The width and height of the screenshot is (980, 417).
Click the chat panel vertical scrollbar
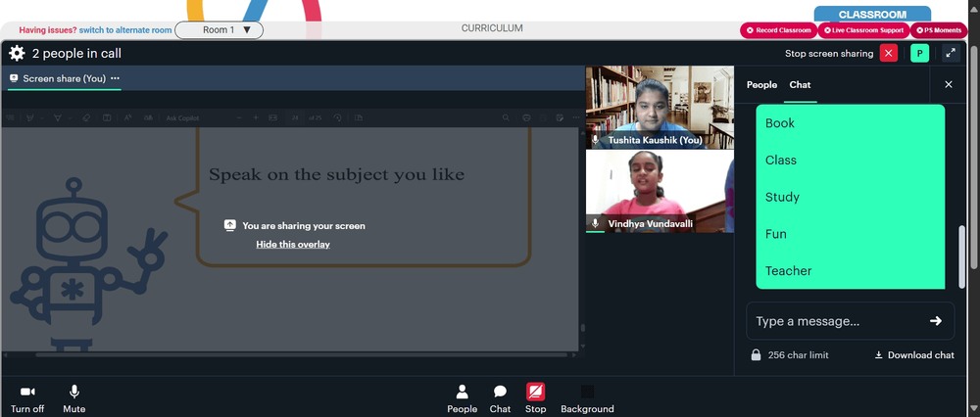(x=962, y=256)
